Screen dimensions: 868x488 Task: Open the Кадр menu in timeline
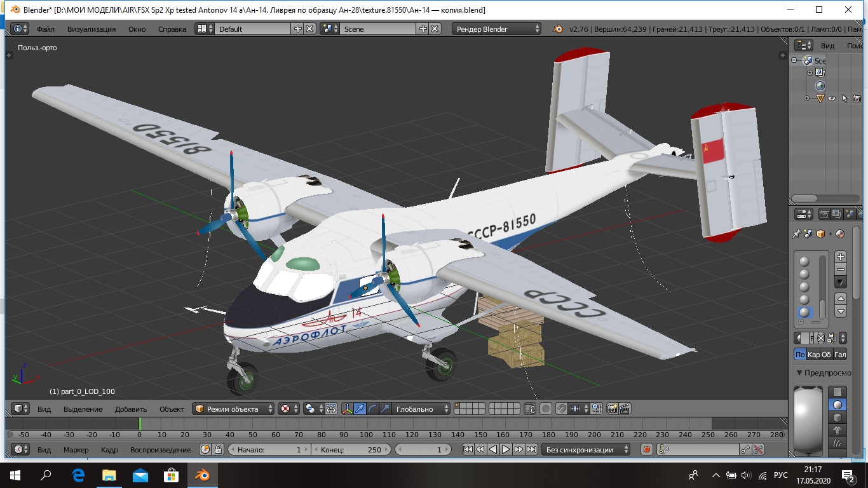(x=109, y=450)
